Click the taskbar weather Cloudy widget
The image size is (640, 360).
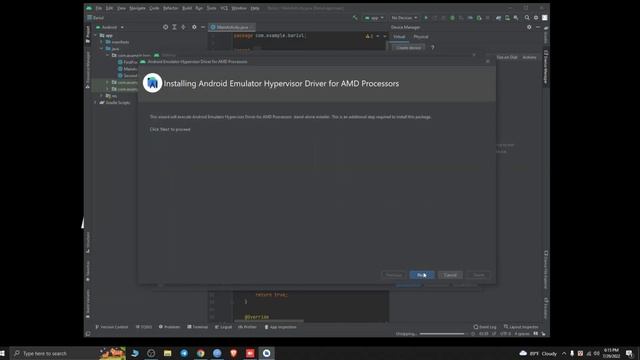click(x=539, y=353)
